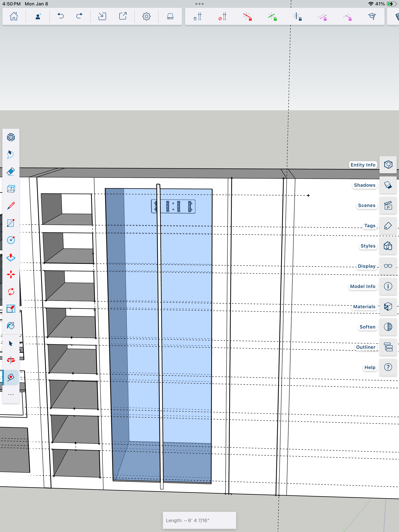
Task: Open the Shadows panel
Action: (x=388, y=185)
